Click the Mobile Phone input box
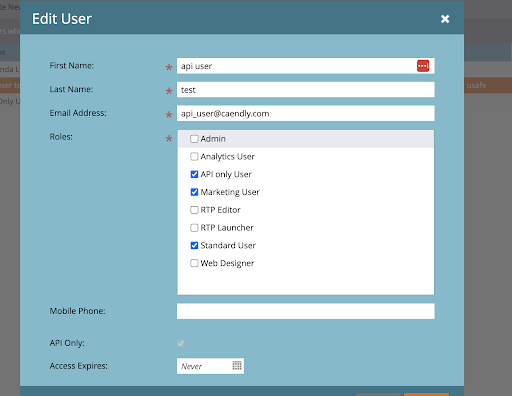 click(306, 311)
